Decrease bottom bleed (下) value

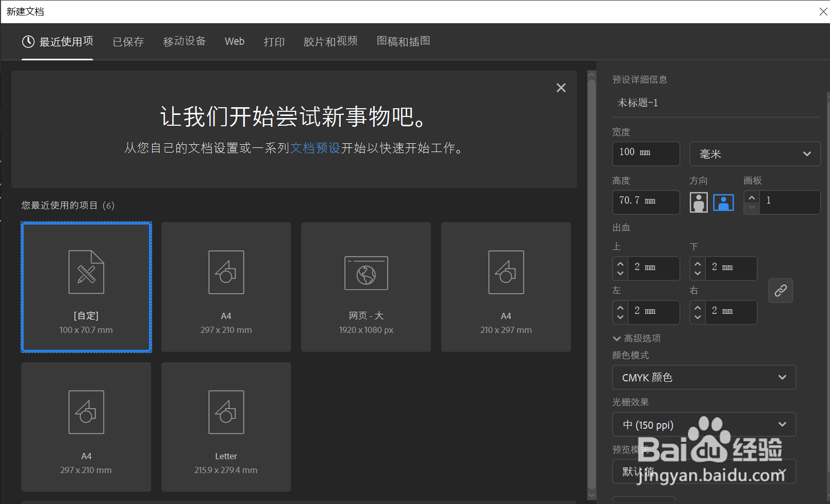[x=698, y=273]
